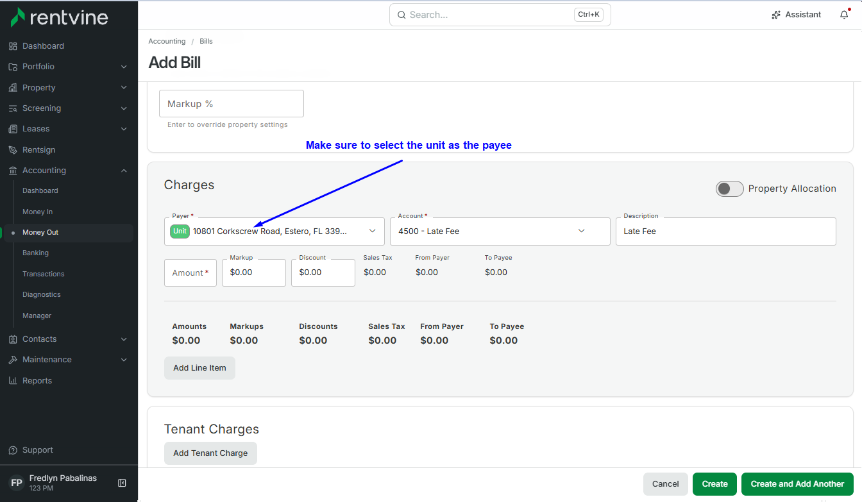862x504 pixels.
Task: Click the Add Tenant Charge button
Action: point(210,453)
